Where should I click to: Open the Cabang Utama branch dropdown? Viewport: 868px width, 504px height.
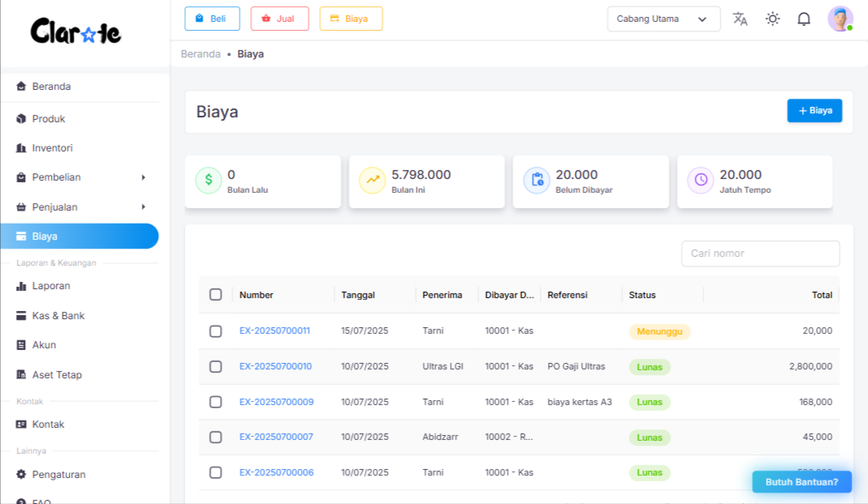point(663,19)
